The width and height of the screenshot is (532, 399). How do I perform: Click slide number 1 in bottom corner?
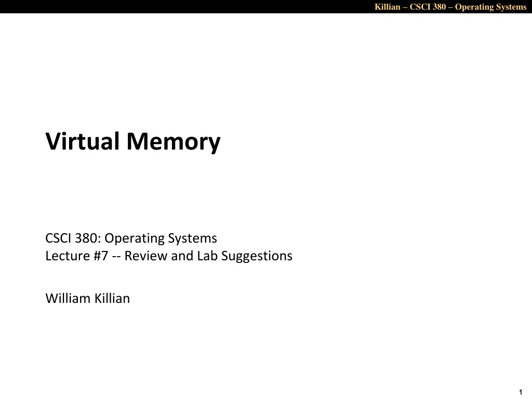pos(520,392)
